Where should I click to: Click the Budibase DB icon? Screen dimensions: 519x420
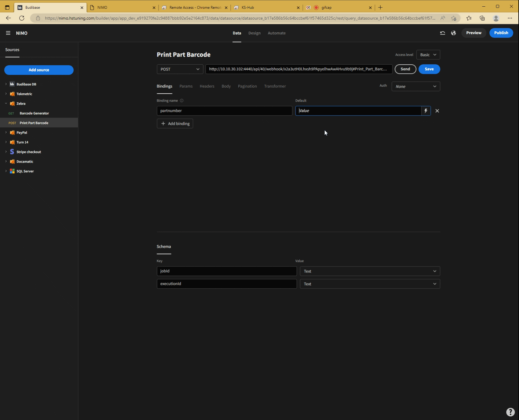[x=12, y=84]
